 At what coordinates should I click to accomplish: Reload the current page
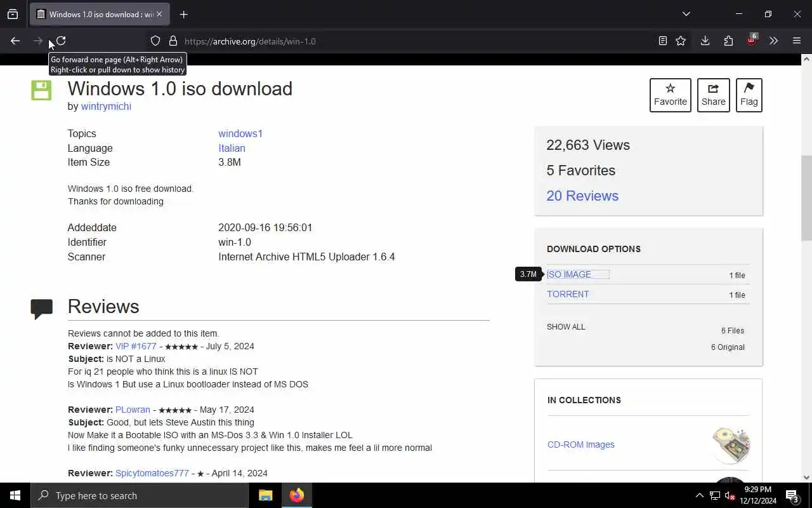61,41
